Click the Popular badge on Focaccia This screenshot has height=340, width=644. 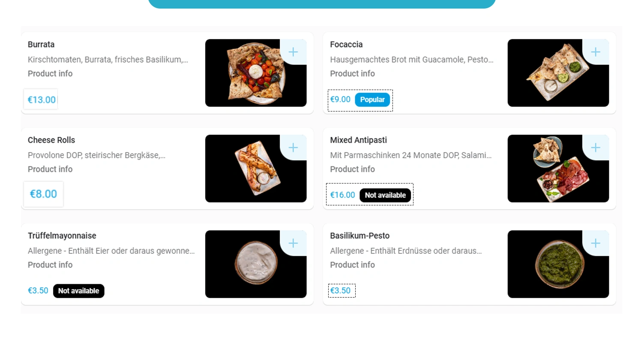[x=372, y=100]
